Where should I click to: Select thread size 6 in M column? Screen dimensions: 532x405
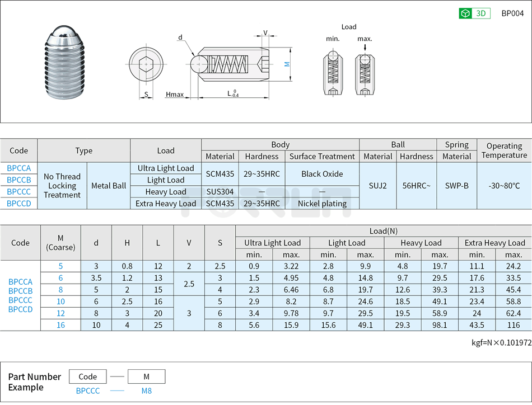(60, 278)
